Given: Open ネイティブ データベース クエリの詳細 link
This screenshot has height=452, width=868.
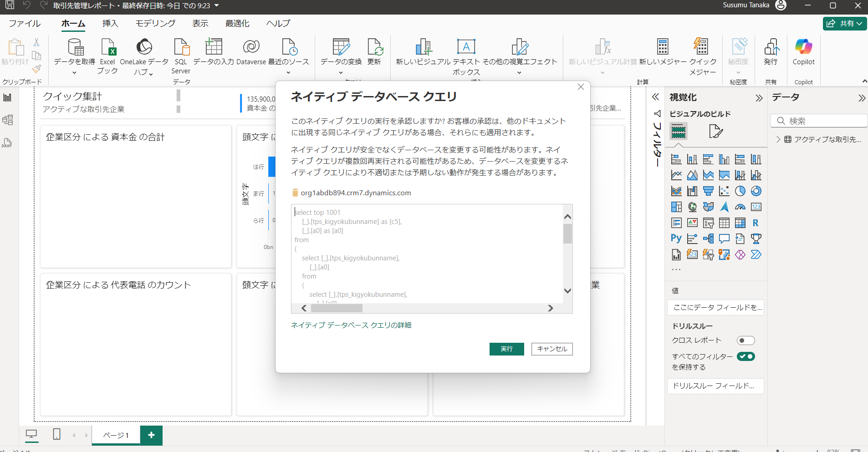Looking at the screenshot, I should coord(351,325).
